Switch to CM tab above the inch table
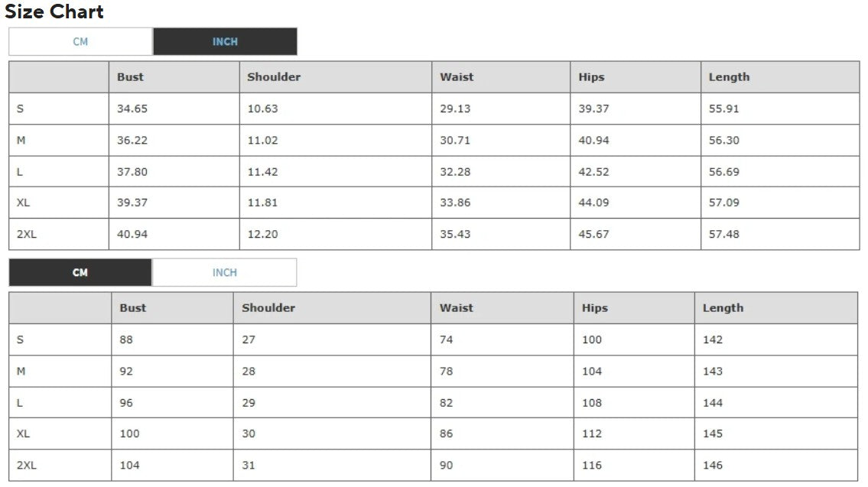 (80, 42)
